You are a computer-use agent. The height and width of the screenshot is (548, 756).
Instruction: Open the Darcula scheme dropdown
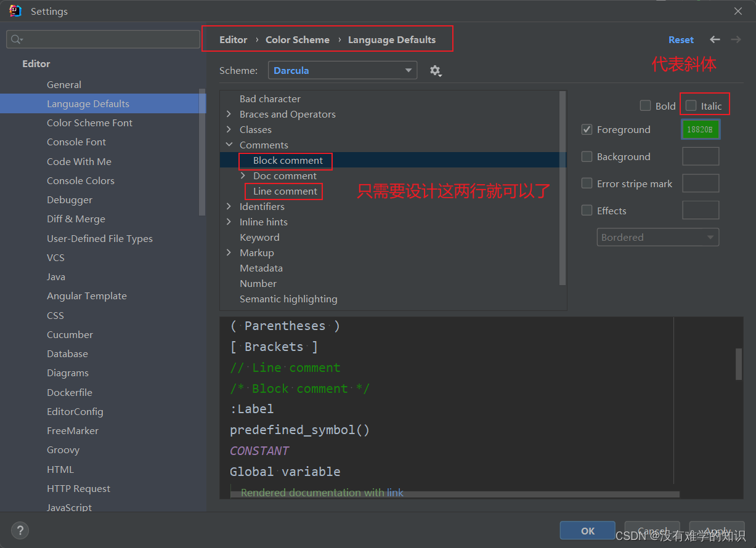coord(343,70)
